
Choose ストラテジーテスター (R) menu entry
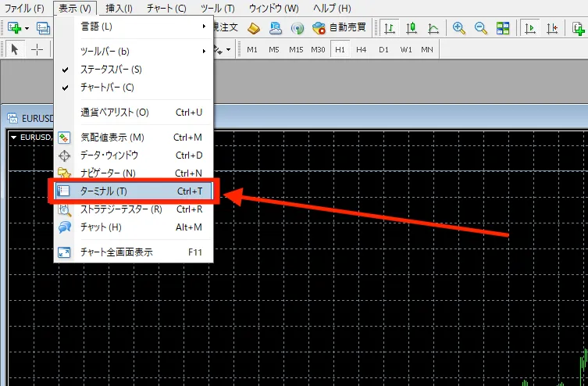pos(121,209)
